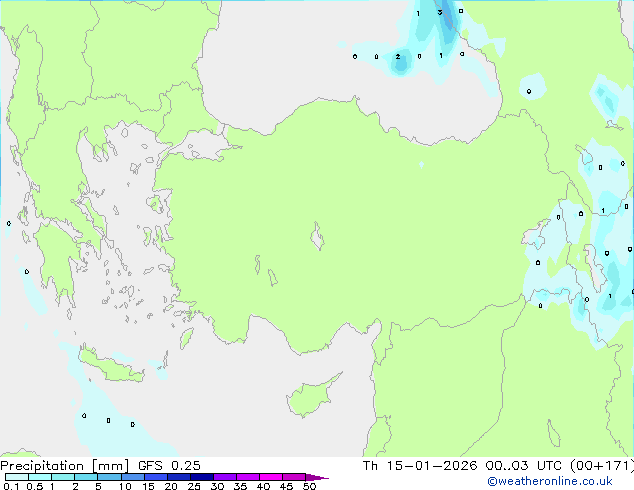The width and height of the screenshot is (634, 490).
Task: Select the 10–15 mm blue legend box
Action: coord(132,477)
